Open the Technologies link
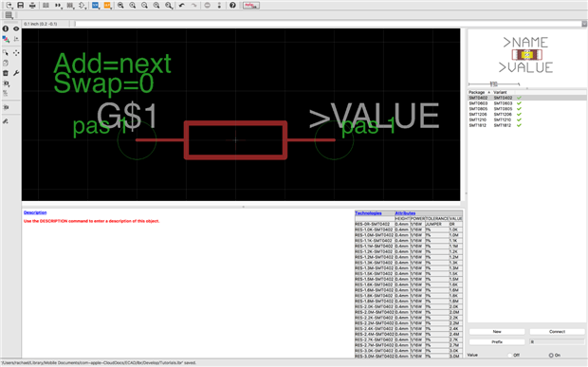 click(368, 213)
